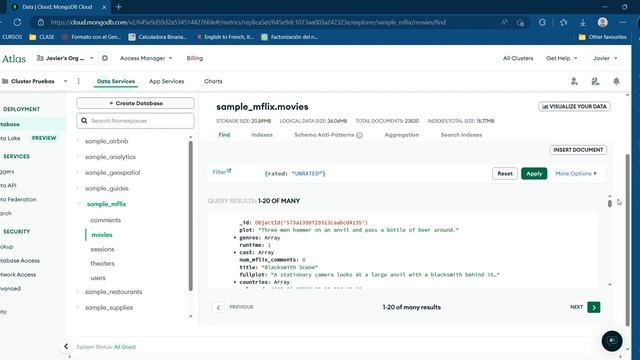Open browser extensions icon
The image size is (640, 360).
tap(542, 22)
